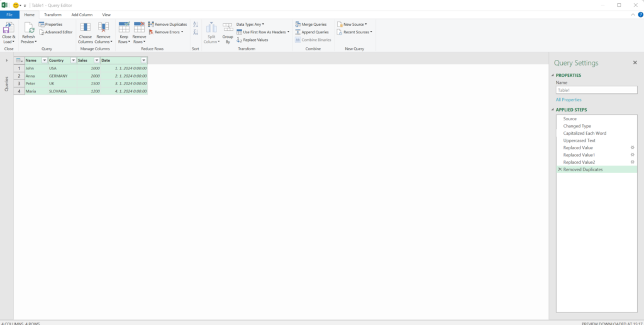Click the New Source icon
644x325 pixels.
click(340, 25)
